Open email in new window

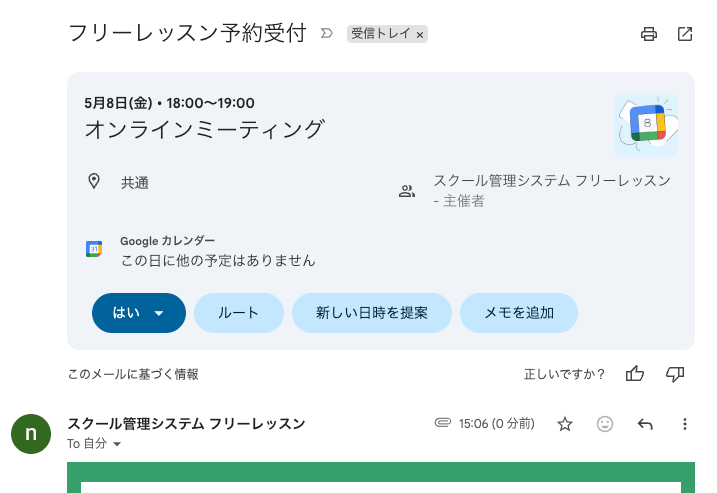[685, 34]
